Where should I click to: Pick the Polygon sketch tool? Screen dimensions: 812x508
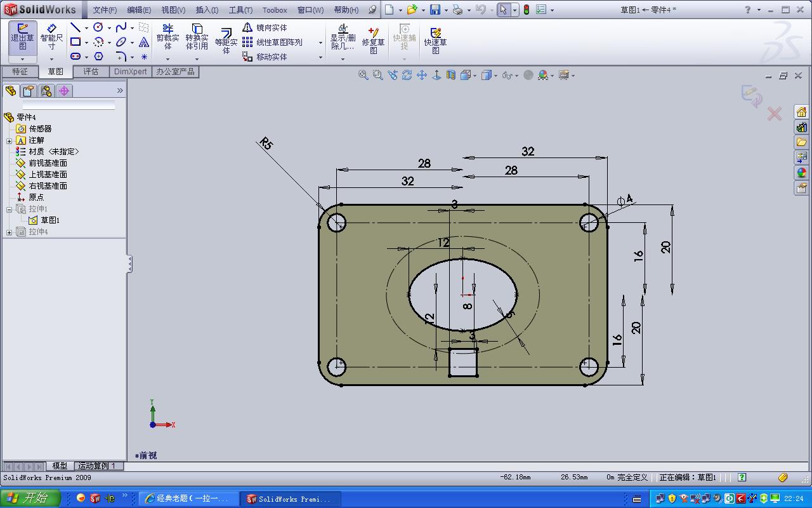point(98,57)
